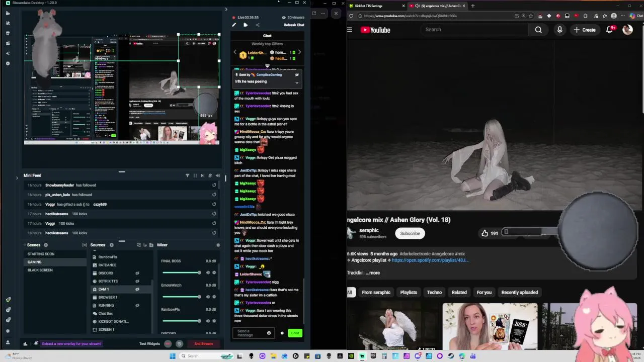Click Test Widgets

[149, 343]
